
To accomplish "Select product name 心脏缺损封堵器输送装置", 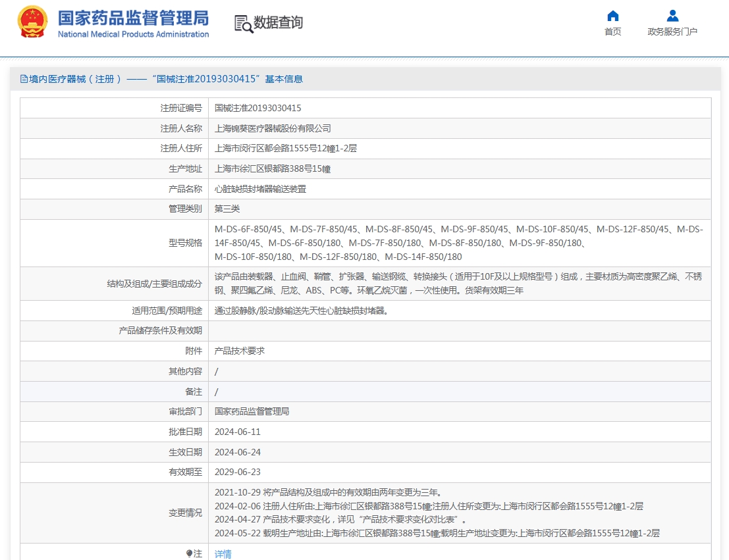I will (260, 189).
